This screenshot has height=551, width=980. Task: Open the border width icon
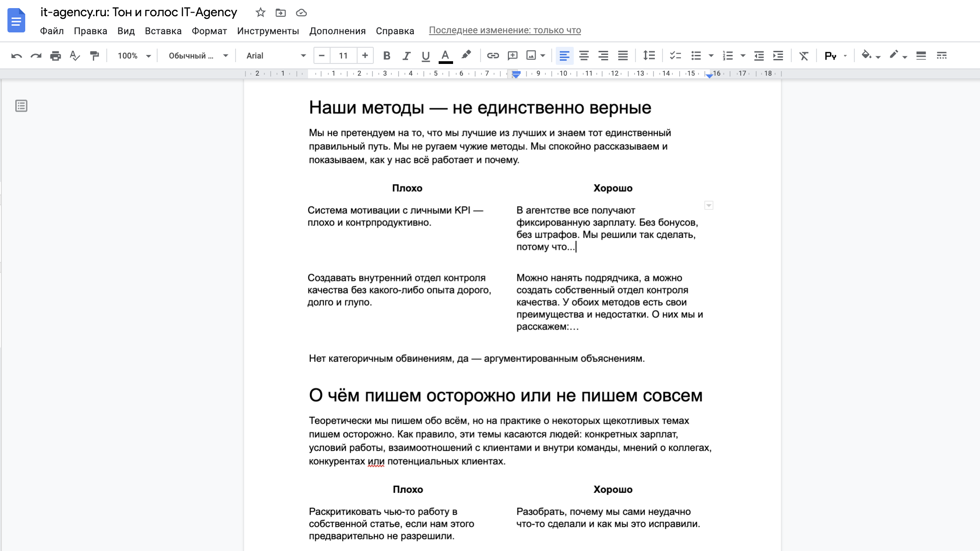pos(921,56)
